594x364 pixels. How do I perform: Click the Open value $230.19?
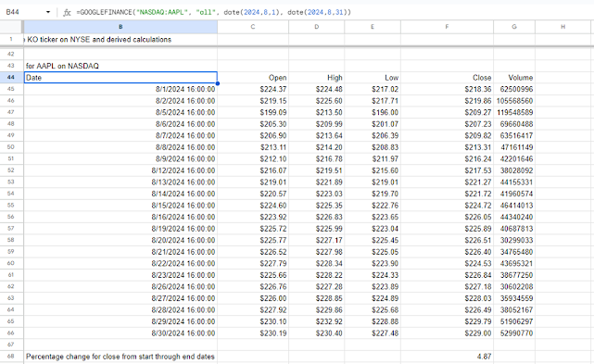point(253,333)
